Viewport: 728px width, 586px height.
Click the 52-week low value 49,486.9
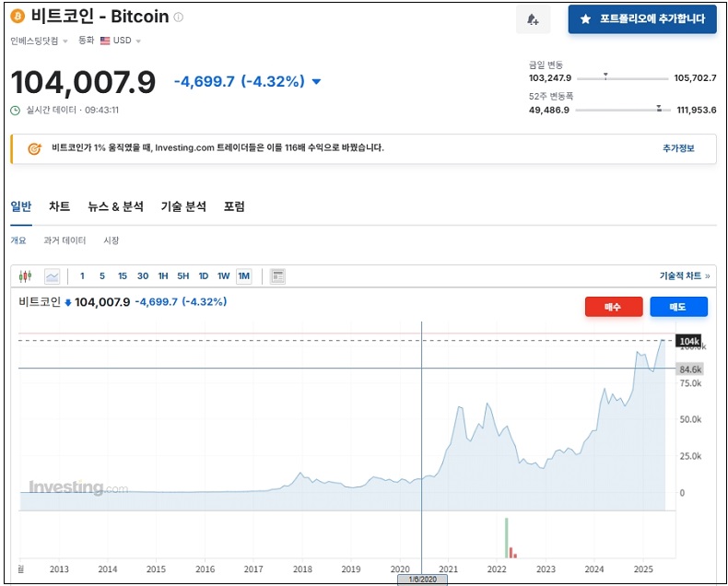[x=549, y=110]
